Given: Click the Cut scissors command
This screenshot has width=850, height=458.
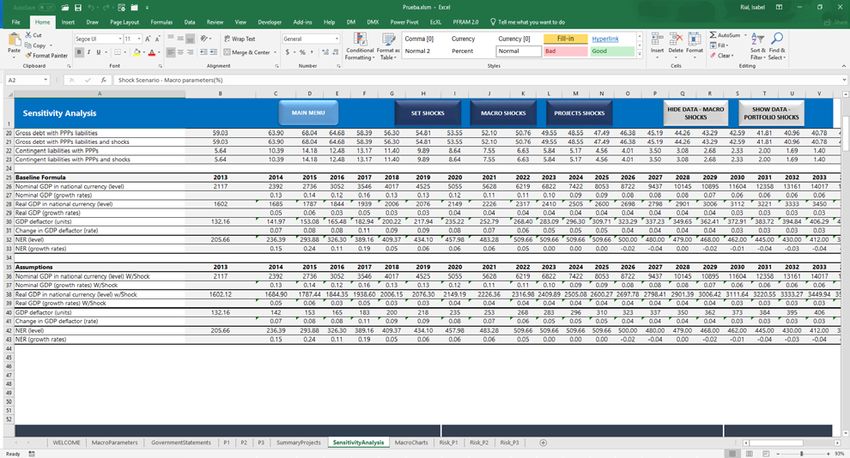Looking at the screenshot, I should (33, 35).
